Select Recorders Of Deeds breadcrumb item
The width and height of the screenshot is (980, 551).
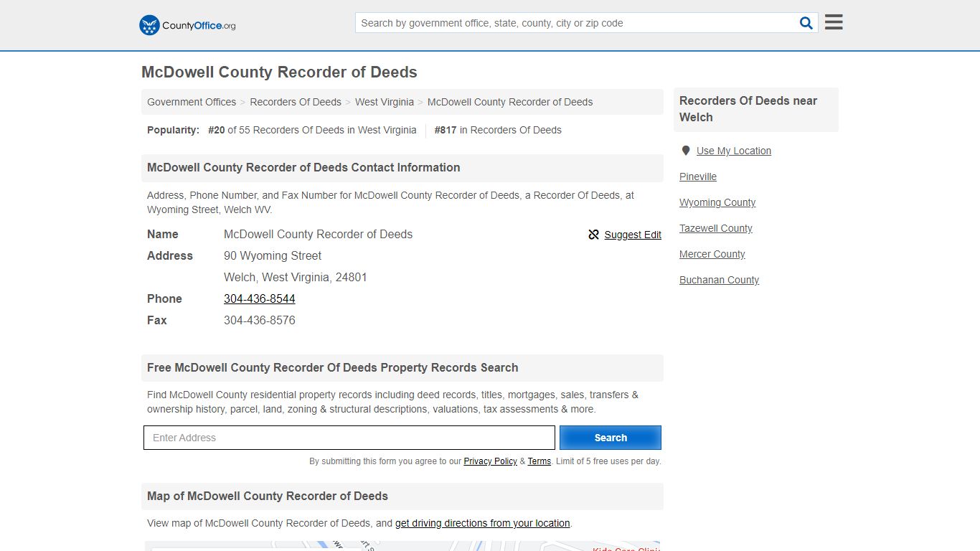(x=296, y=102)
